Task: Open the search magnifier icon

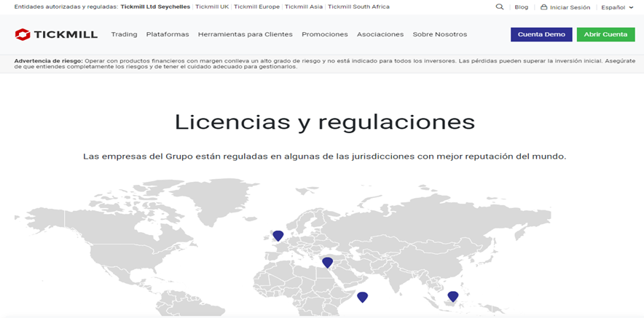Action: (500, 7)
